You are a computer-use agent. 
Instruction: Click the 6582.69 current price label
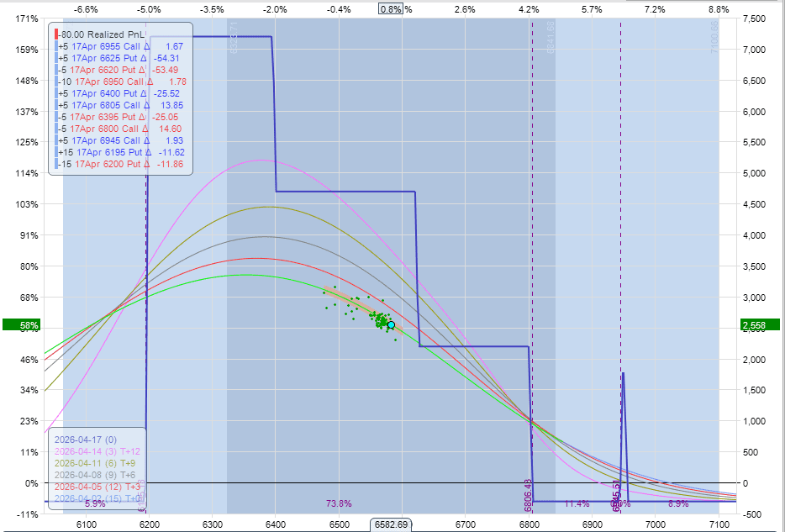point(392,524)
